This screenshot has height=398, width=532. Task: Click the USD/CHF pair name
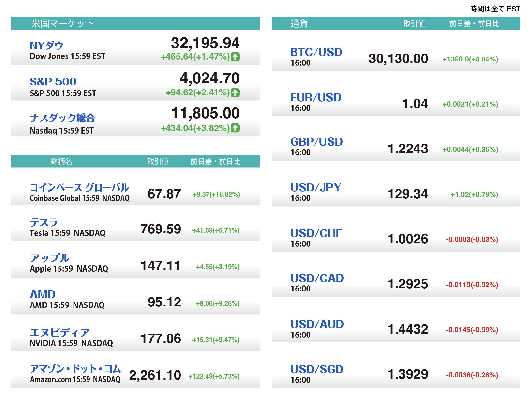(316, 233)
